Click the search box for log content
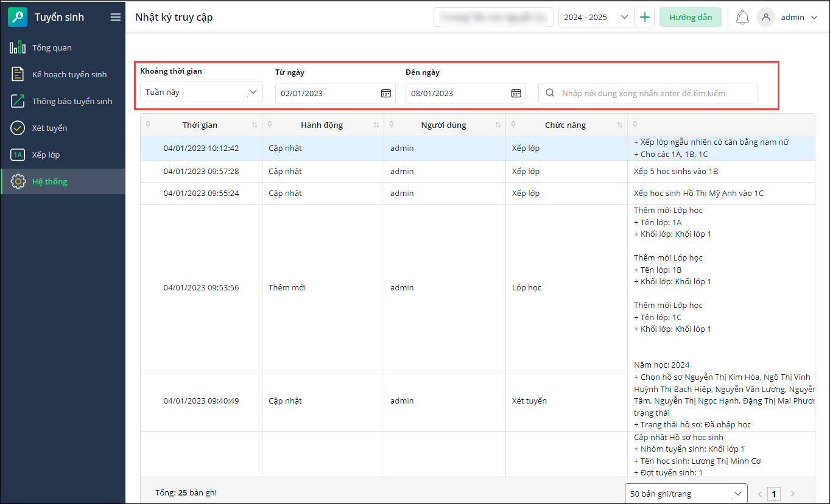This screenshot has width=830, height=504. coord(648,93)
